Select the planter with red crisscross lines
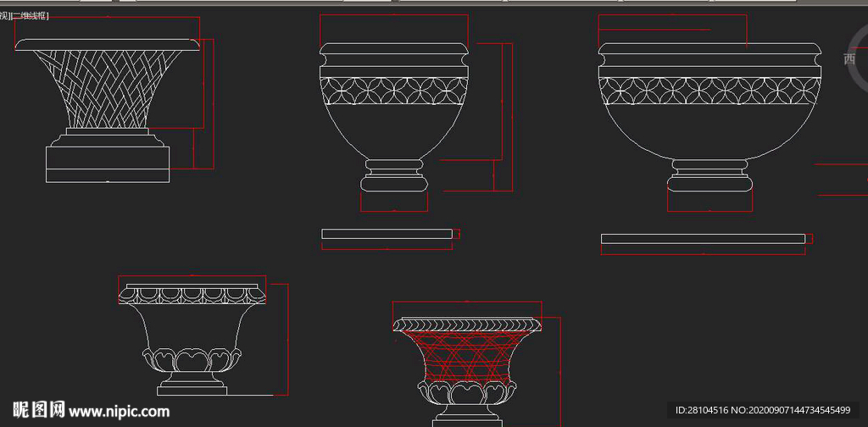868x427 pixels. point(467,372)
